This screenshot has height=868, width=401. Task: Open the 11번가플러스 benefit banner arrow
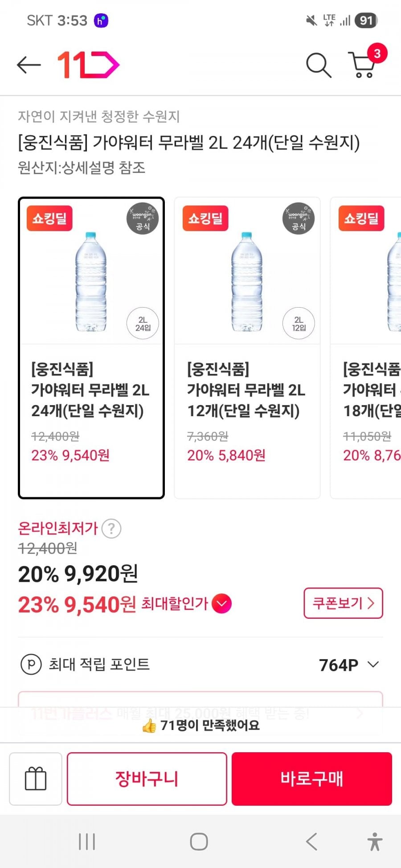pos(360,714)
